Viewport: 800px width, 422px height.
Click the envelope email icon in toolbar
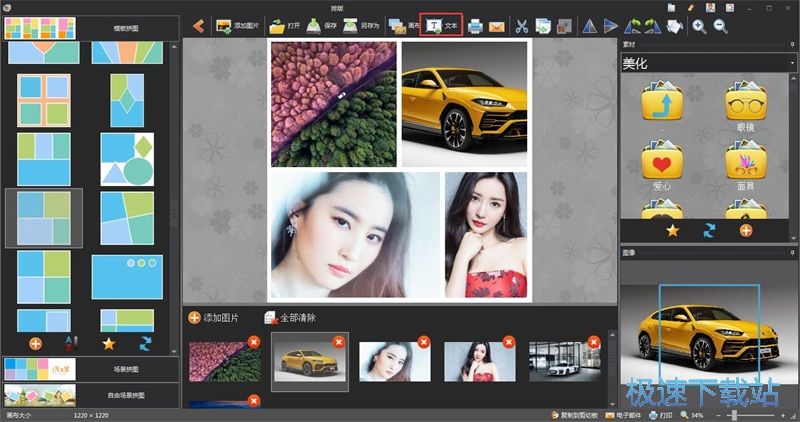[x=497, y=26]
